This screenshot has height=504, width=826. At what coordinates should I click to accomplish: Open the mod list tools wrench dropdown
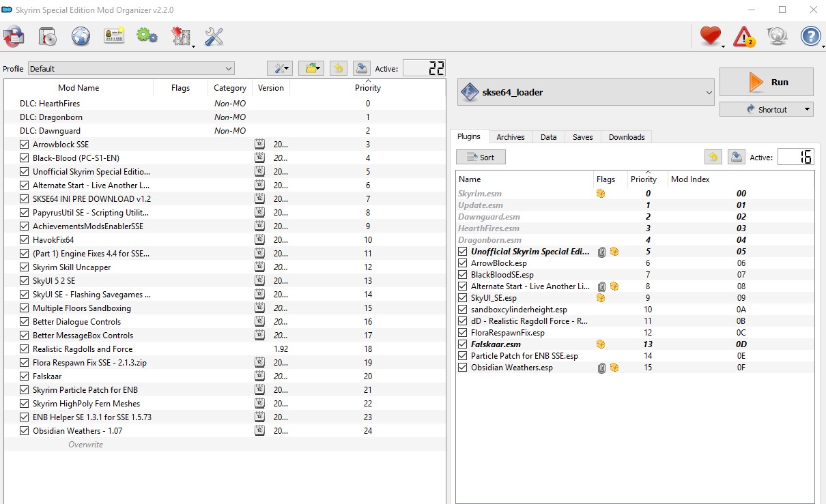(x=281, y=68)
